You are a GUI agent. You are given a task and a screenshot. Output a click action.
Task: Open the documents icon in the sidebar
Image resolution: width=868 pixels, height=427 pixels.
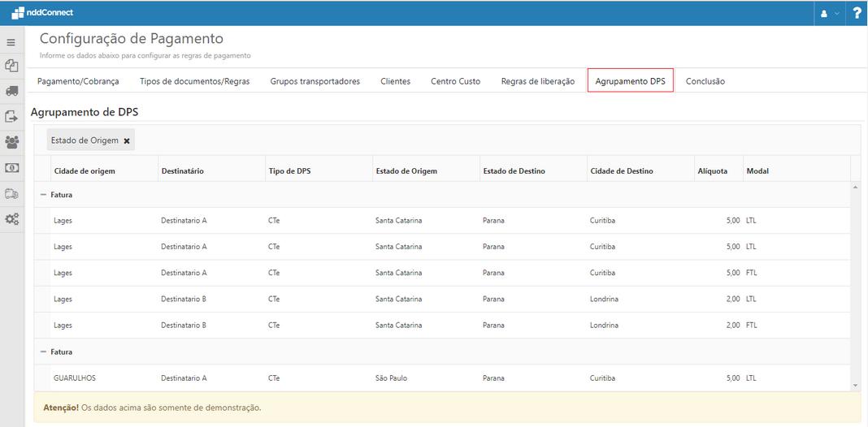[11, 66]
